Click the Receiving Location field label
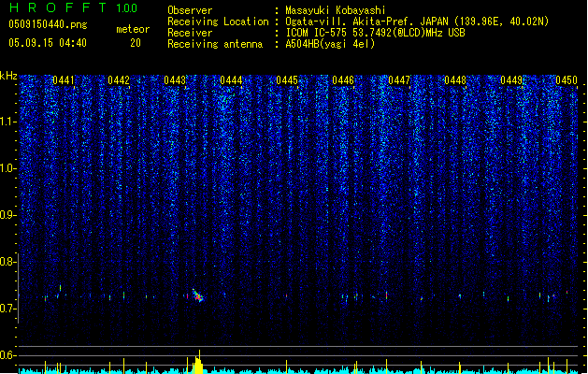Screen dimensions: 588x374 click(218, 22)
